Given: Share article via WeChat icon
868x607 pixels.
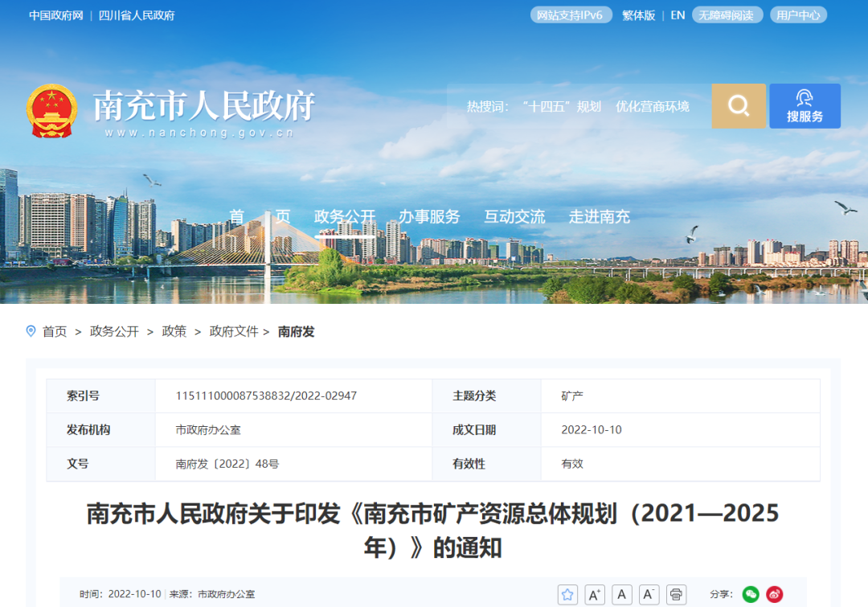Looking at the screenshot, I should coord(751,595).
